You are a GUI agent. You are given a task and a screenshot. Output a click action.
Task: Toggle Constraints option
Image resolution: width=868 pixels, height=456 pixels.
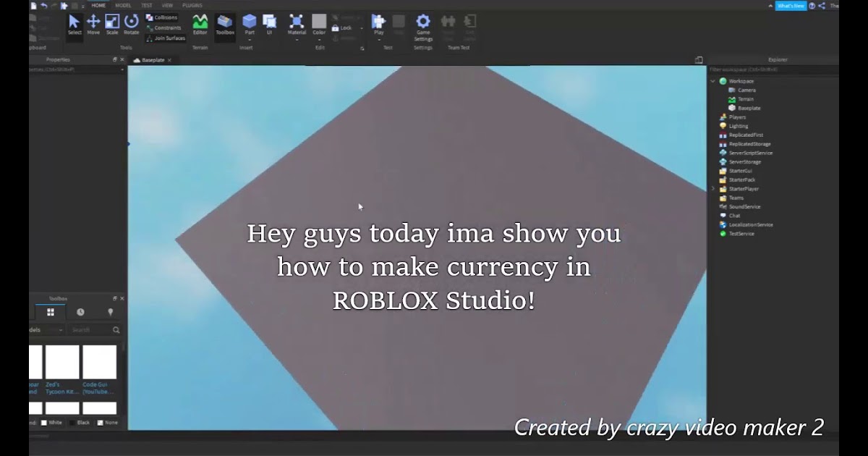pyautogui.click(x=163, y=28)
